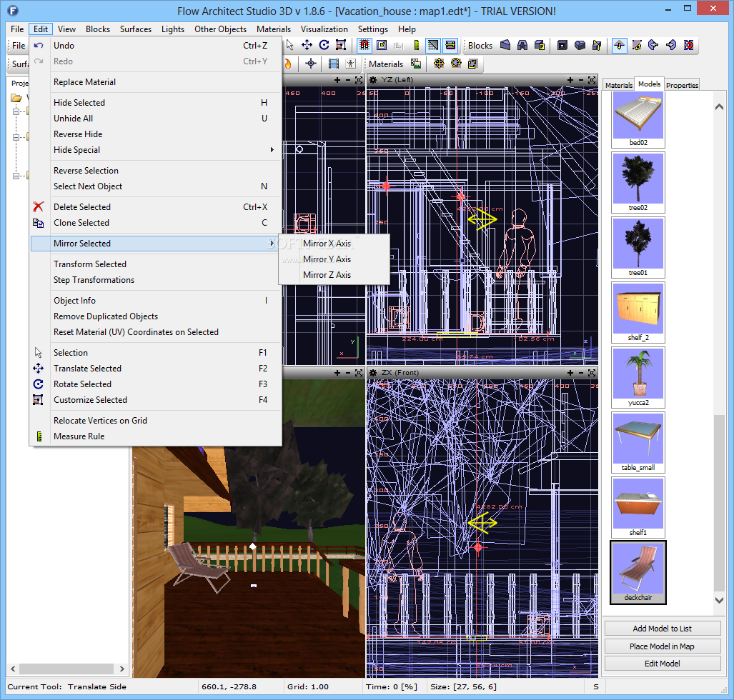
Task: Collapse the third project tree node
Action: click(16, 176)
